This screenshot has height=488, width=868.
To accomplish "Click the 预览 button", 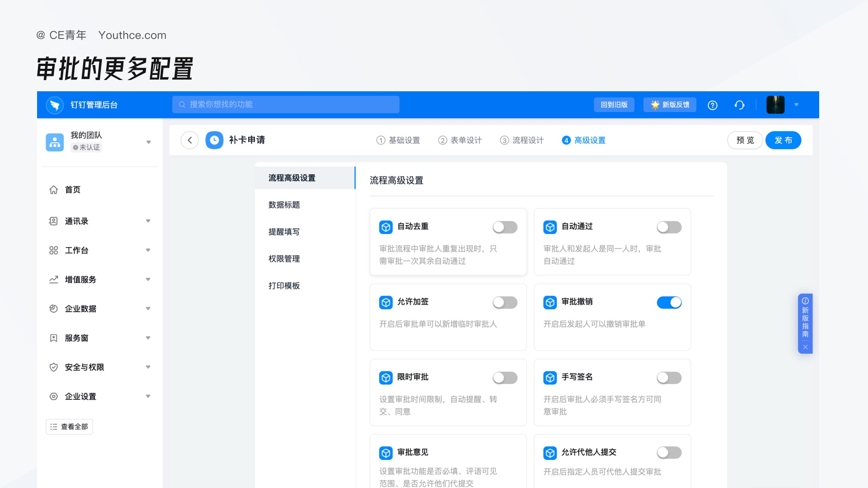I will coord(745,140).
